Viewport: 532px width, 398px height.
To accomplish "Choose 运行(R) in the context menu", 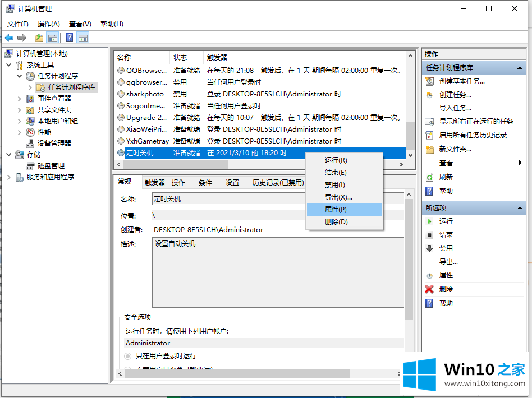I will pyautogui.click(x=345, y=160).
